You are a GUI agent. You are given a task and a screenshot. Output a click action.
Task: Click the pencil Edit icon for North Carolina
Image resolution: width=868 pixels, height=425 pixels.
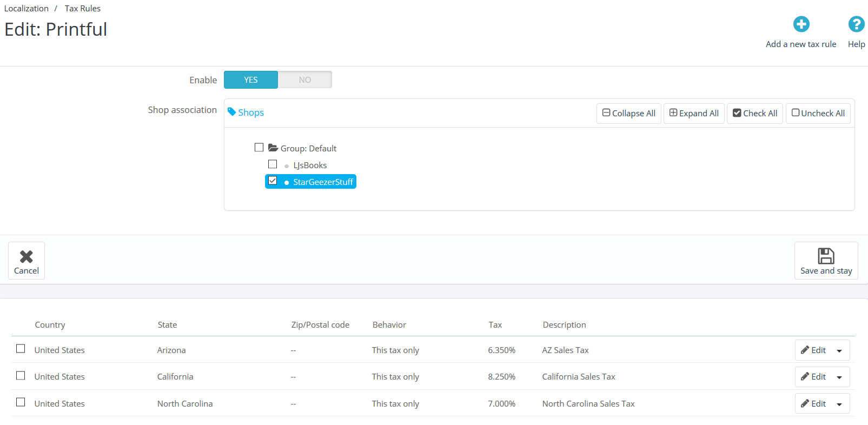(x=805, y=403)
